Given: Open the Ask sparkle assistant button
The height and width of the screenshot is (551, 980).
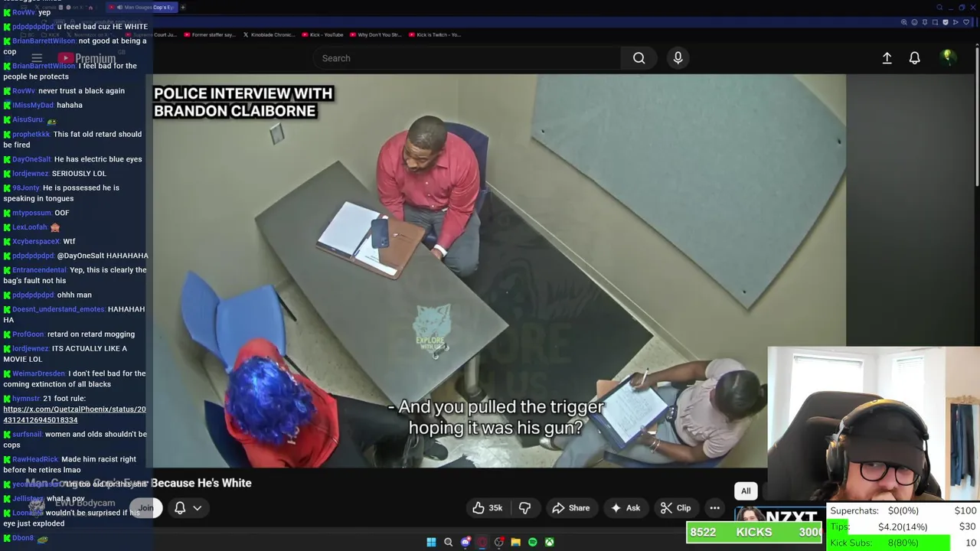Looking at the screenshot, I should tap(625, 508).
